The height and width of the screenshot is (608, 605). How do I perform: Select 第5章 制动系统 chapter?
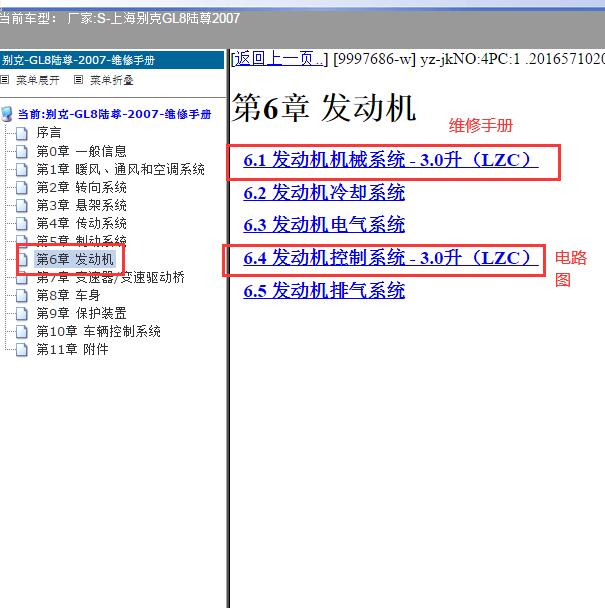coord(81,240)
